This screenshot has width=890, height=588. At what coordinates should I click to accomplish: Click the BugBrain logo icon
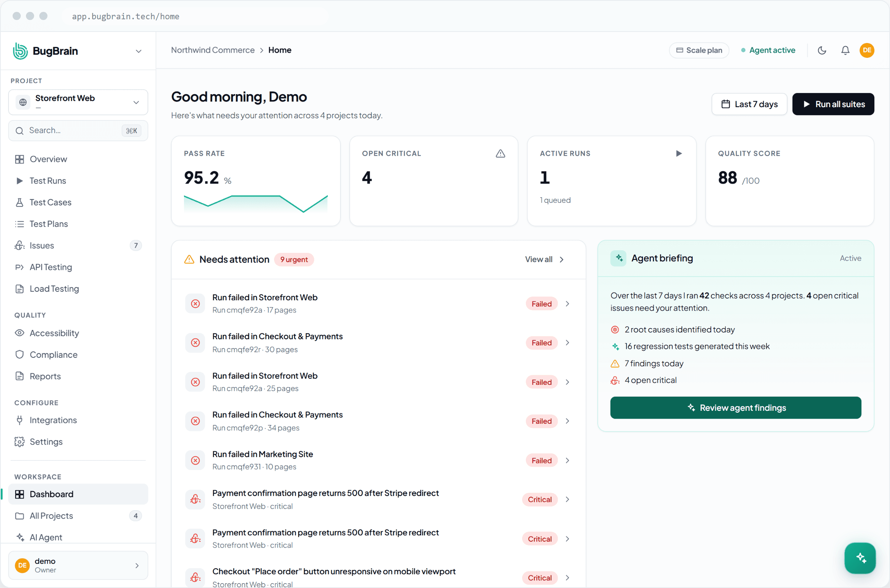(20, 51)
